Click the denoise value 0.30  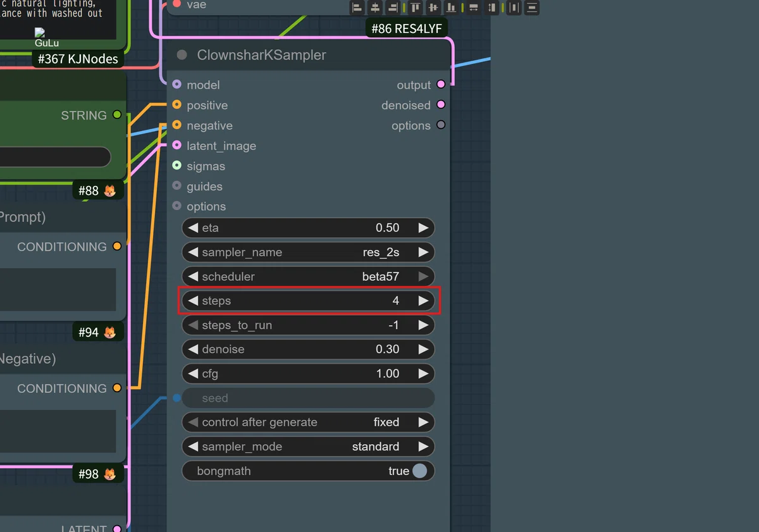click(x=387, y=349)
